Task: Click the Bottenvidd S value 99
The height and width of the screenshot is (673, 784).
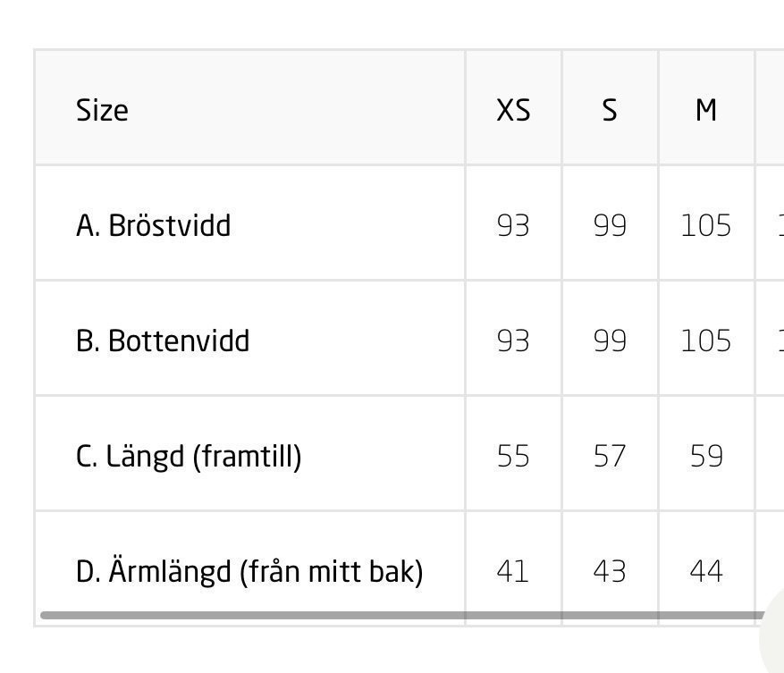Action: pos(610,341)
